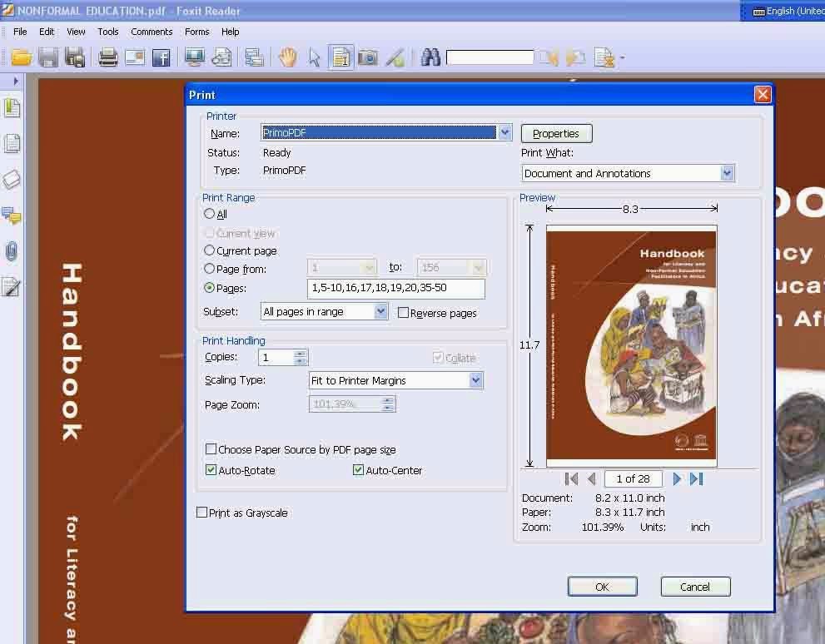Enable Print as Grayscale
Screen dimensions: 825x644
pos(201,512)
